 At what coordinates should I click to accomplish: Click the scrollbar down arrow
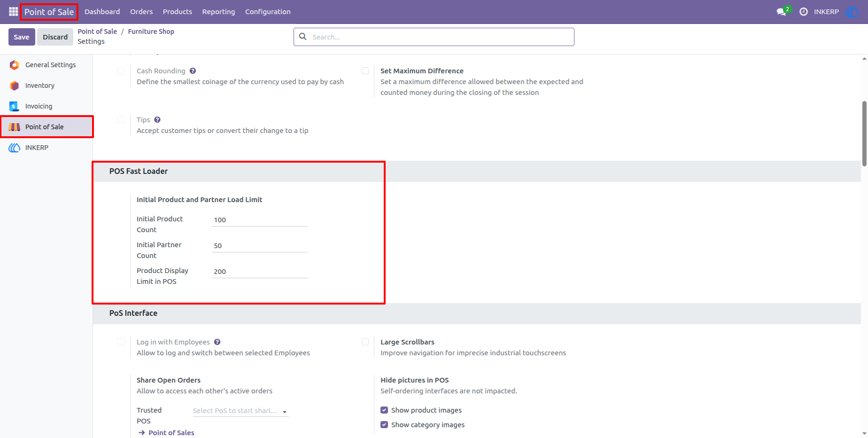[864, 434]
